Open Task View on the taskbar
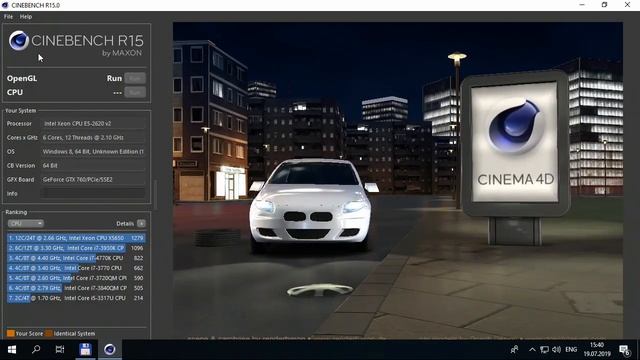Viewport: 640px width, 360px height. [x=60, y=350]
